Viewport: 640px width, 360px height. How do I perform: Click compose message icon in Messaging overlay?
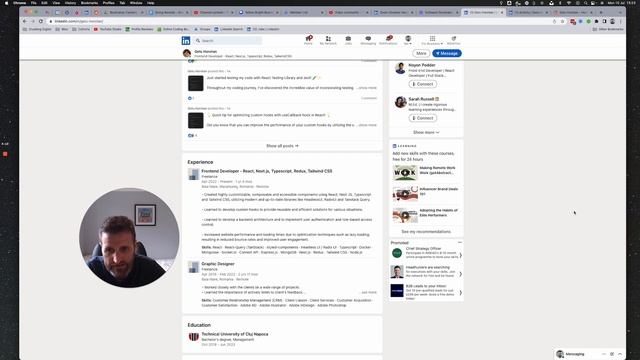[x=612, y=354]
